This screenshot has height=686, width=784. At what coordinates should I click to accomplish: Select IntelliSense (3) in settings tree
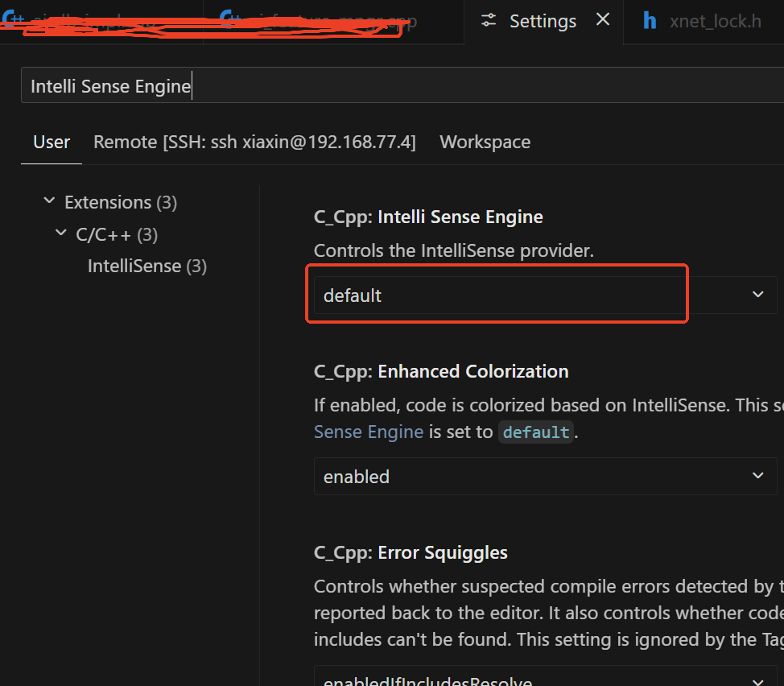pyautogui.click(x=147, y=266)
